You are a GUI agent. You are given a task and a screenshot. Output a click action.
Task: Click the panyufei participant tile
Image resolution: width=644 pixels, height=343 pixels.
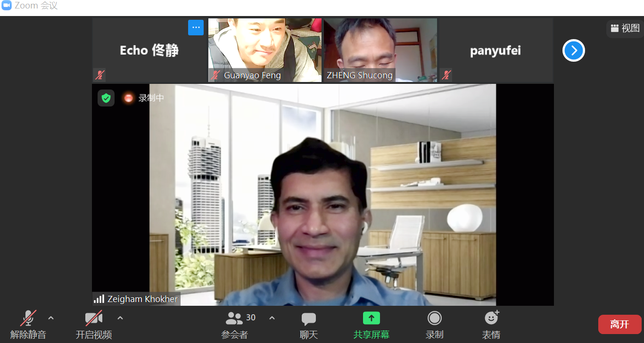[495, 50]
